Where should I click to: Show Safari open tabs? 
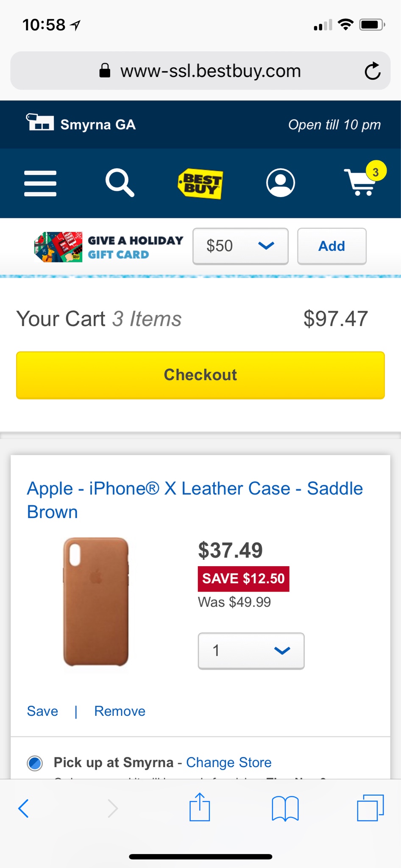[x=370, y=808]
